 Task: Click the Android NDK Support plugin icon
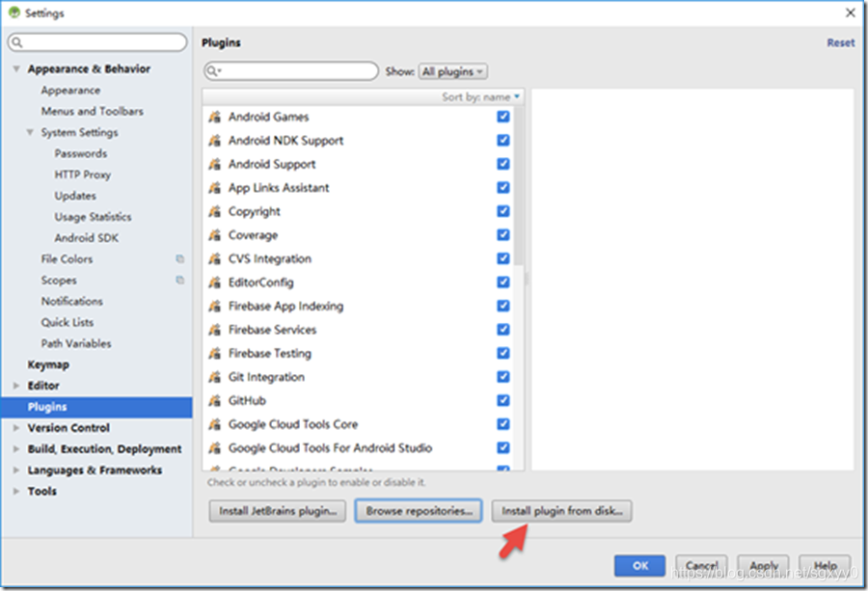(x=215, y=141)
